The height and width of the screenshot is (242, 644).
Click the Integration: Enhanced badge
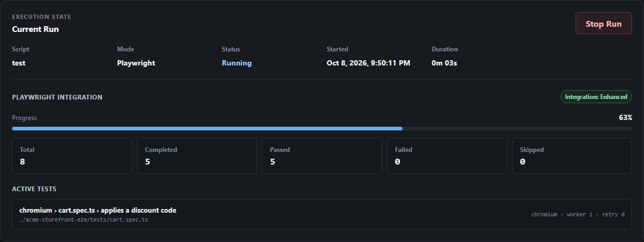click(596, 97)
